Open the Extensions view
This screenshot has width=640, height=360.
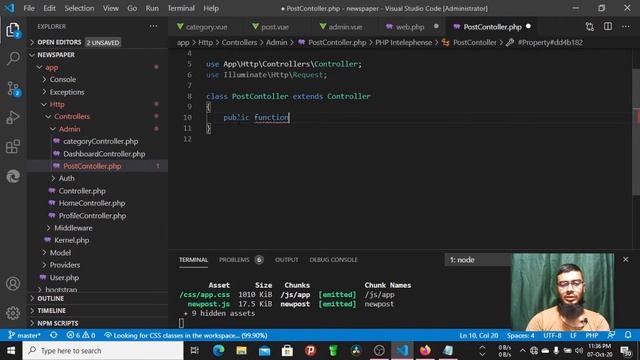[x=13, y=147]
